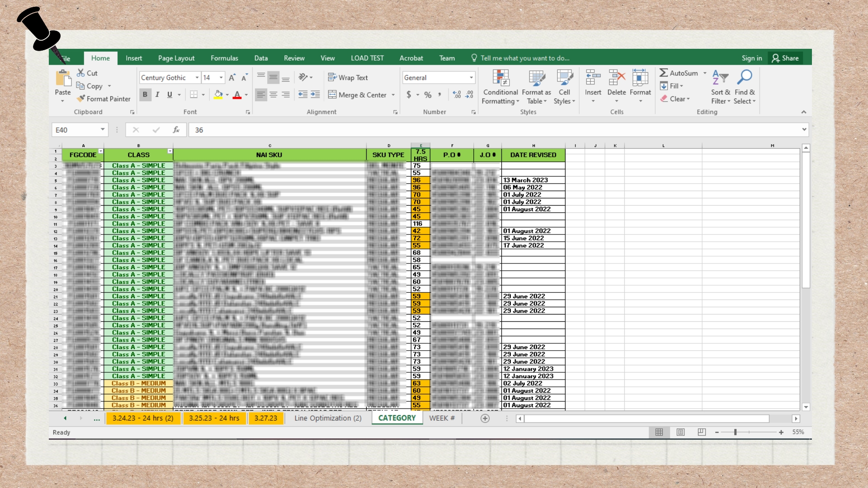Click the Sort & Filter icon

(x=720, y=77)
